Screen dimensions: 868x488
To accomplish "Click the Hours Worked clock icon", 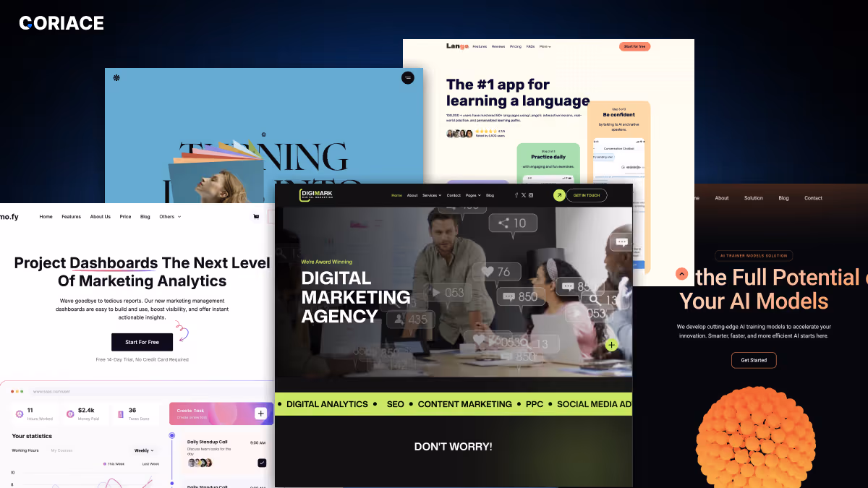I will 19,414.
